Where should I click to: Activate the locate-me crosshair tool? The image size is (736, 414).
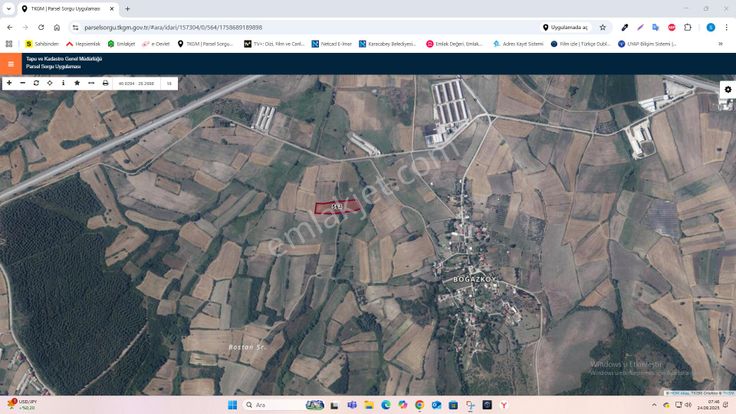coord(50,83)
